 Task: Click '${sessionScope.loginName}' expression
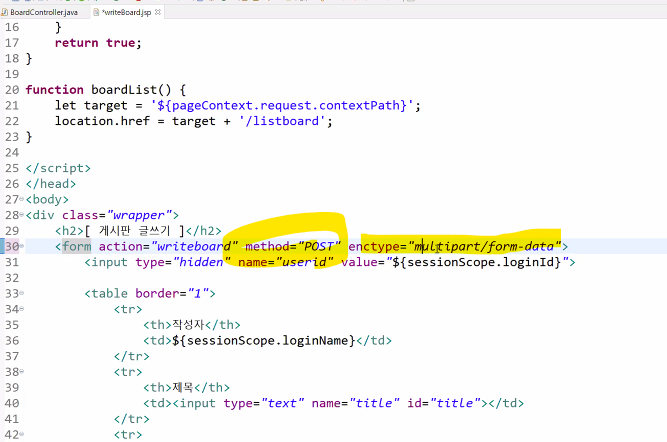tap(263, 340)
